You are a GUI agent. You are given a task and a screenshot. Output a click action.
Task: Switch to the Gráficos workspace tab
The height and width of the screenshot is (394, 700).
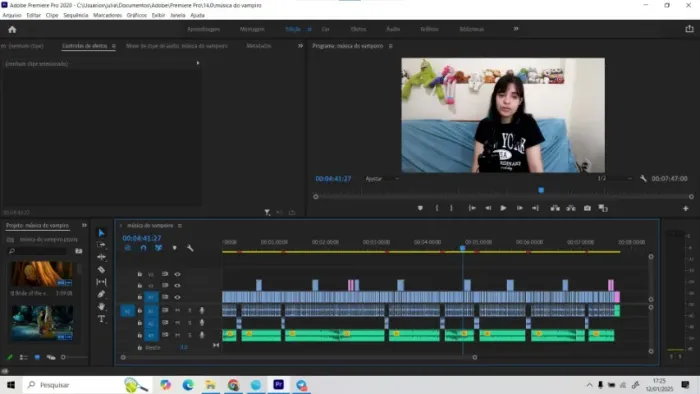[429, 29]
